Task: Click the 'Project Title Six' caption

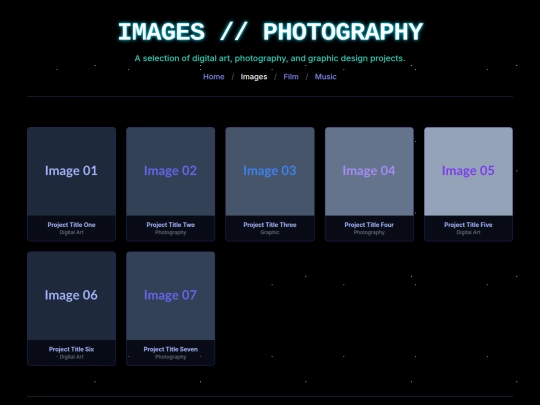Action: [x=71, y=349]
